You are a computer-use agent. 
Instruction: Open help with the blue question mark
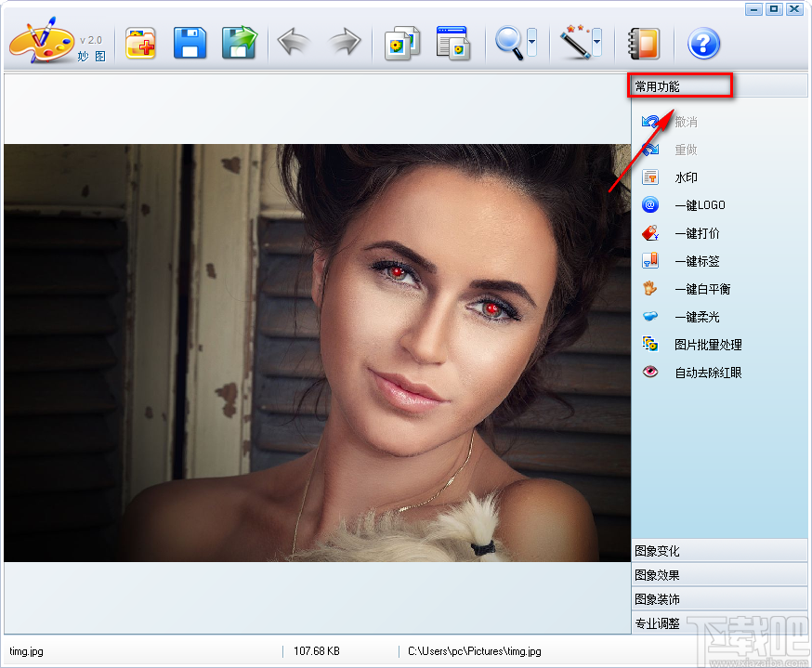coord(703,44)
